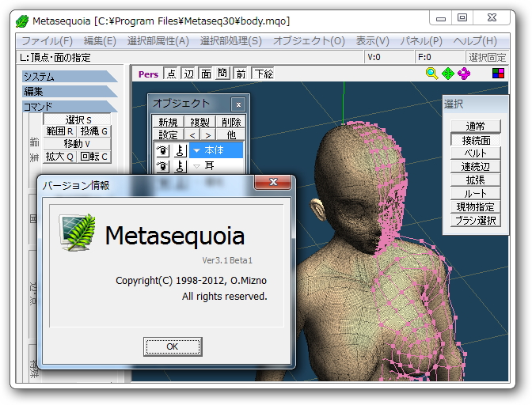
Task: Select the 投縄 G lasso command
Action: [x=94, y=131]
